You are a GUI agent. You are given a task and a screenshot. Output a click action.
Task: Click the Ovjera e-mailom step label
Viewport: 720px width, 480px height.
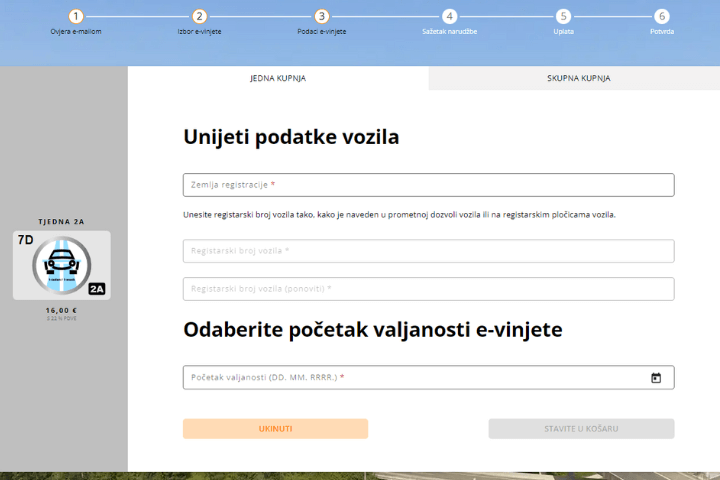click(x=76, y=32)
